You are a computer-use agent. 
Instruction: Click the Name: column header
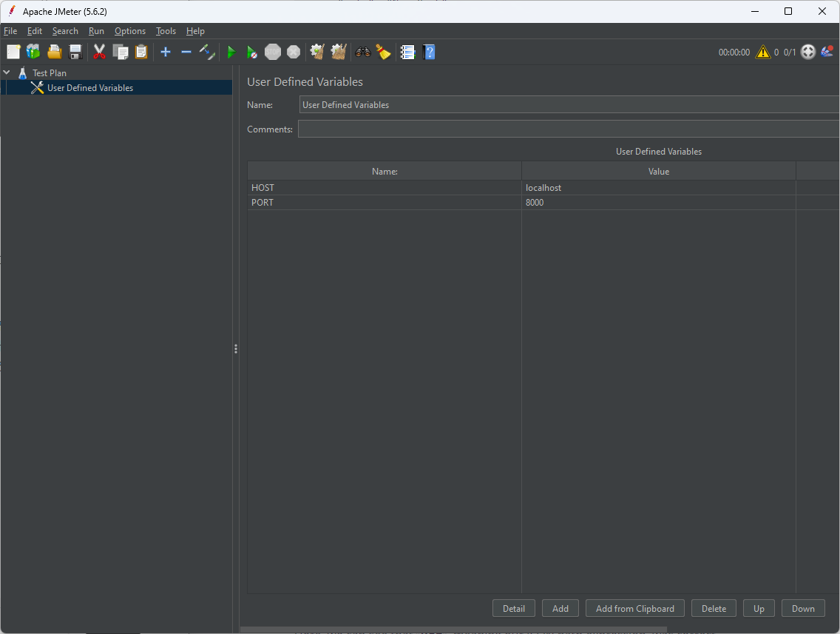(385, 172)
